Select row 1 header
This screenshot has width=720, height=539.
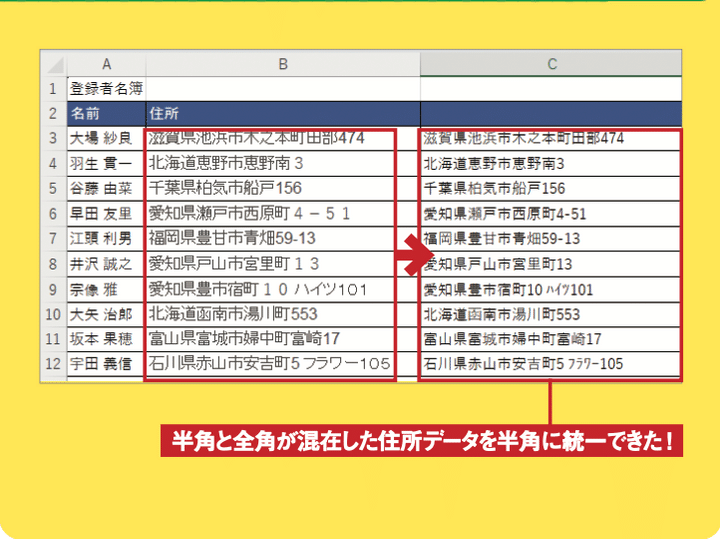53,88
